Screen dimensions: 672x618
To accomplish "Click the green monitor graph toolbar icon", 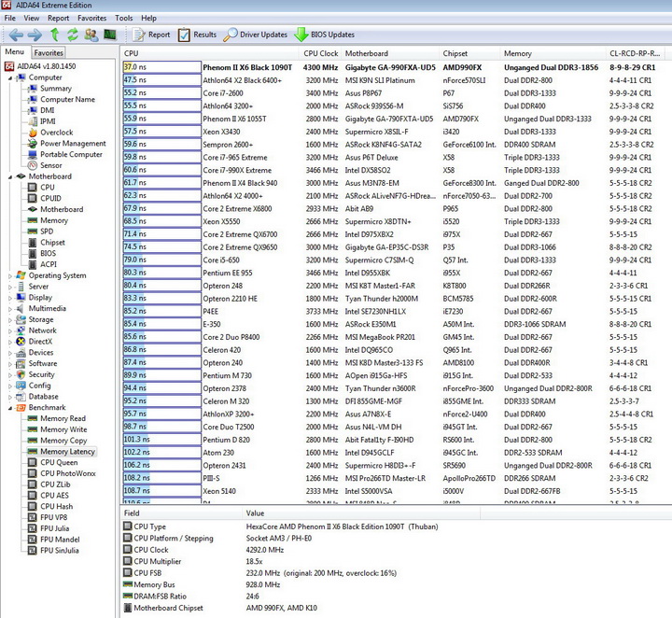I will [110, 35].
